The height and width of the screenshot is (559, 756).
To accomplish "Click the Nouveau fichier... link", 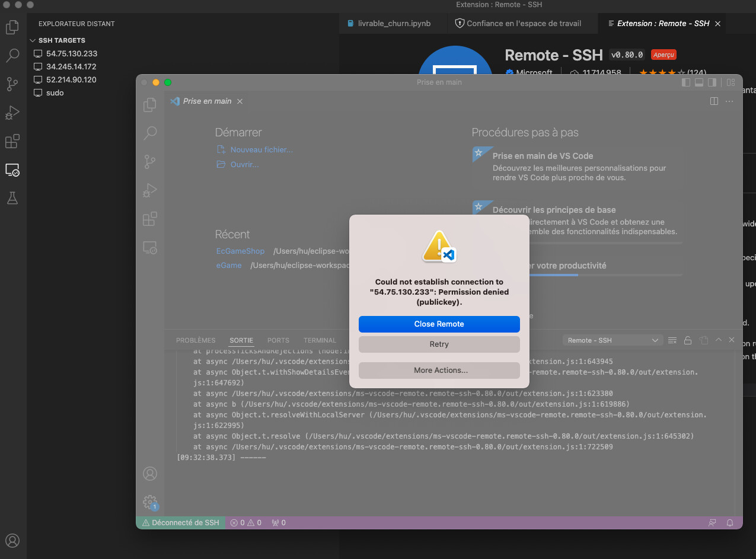I will click(x=261, y=150).
